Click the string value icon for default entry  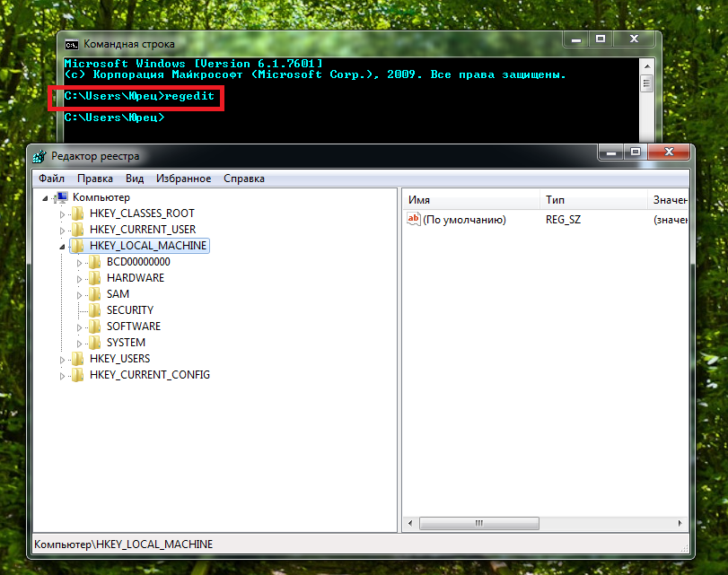pos(414,219)
